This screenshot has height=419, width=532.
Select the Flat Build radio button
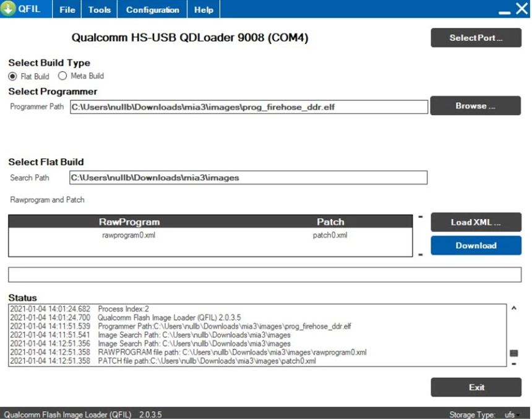click(x=13, y=76)
